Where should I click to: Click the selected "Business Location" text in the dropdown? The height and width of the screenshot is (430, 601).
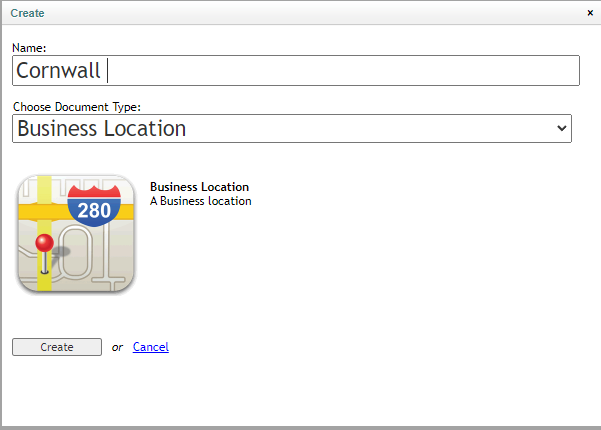click(x=102, y=128)
